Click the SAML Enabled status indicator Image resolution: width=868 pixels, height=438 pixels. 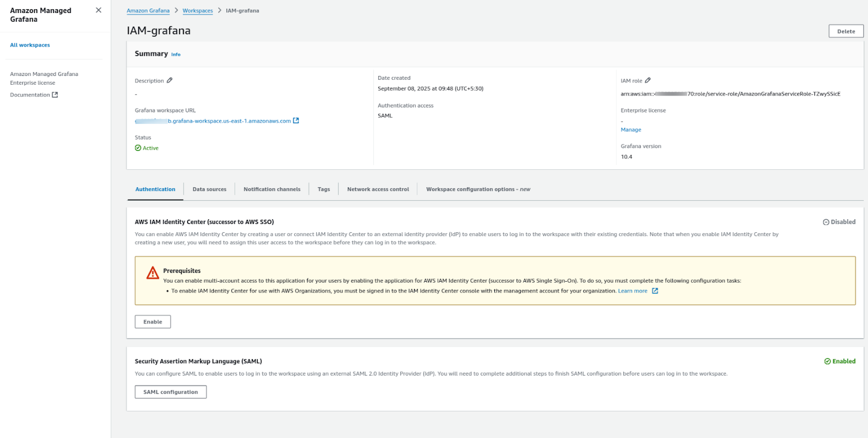click(839, 361)
